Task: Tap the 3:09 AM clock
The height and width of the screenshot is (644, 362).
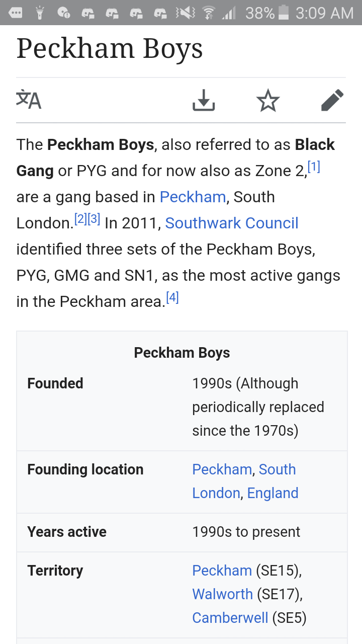Action: [x=325, y=13]
